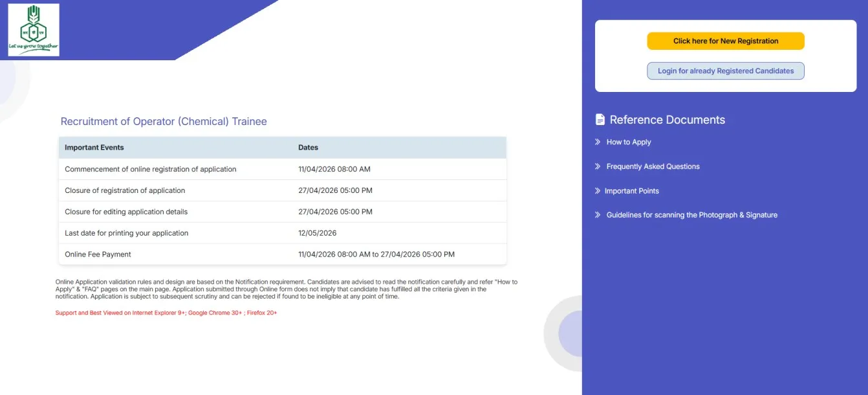Click the Recruitment of Operator (Chemical) Trainee title
This screenshot has width=868, height=395.
(164, 122)
